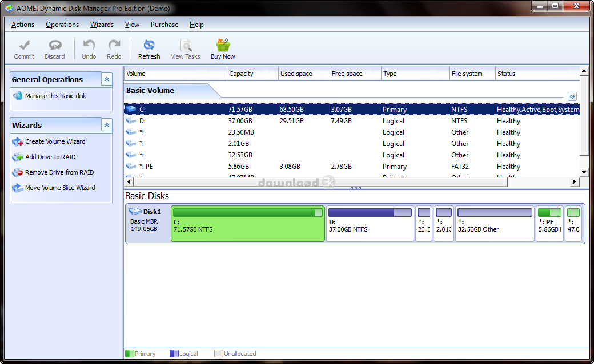
Task: Select the 47.0MB partition block in disk map
Action: [573, 224]
